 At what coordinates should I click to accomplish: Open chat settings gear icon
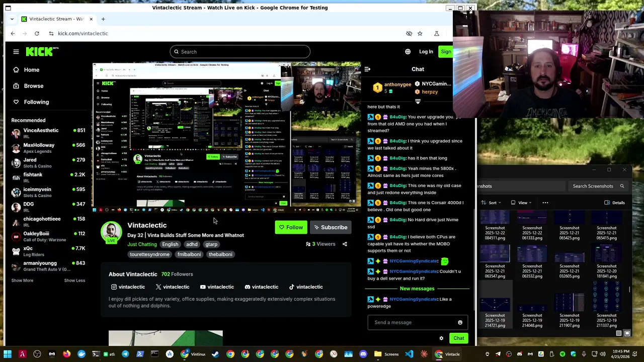click(441, 338)
